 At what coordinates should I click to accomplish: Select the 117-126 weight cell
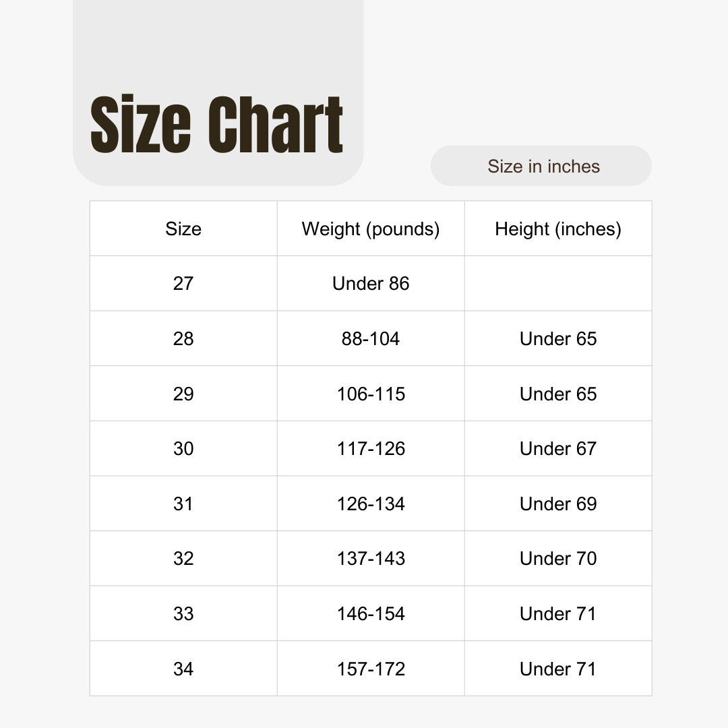[371, 448]
